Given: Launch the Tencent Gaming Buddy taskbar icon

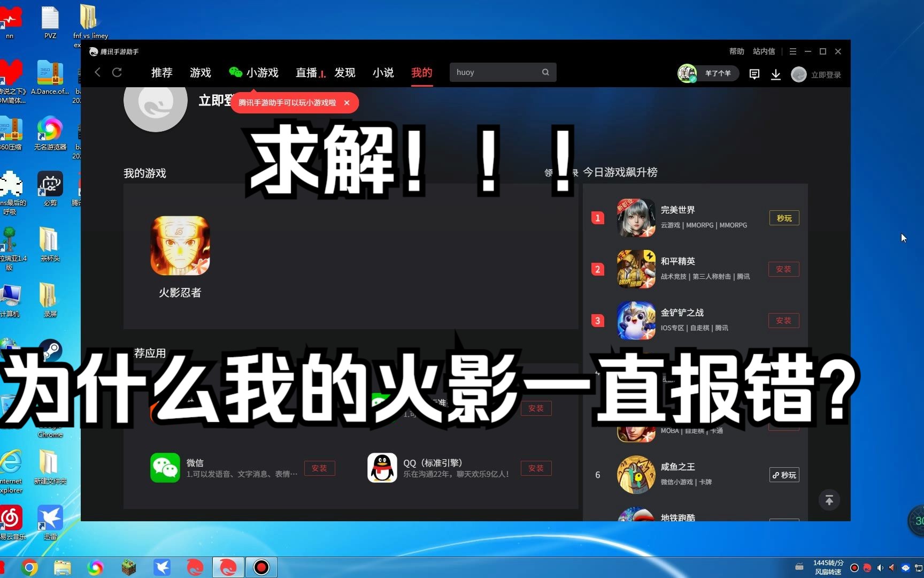Looking at the screenshot, I should 228,567.
